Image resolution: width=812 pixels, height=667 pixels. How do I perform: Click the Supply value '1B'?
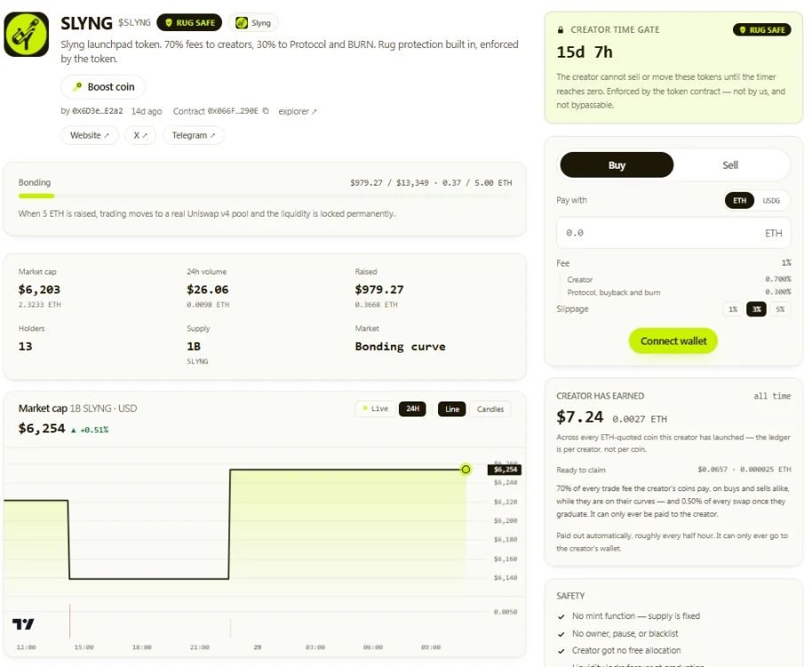click(194, 346)
